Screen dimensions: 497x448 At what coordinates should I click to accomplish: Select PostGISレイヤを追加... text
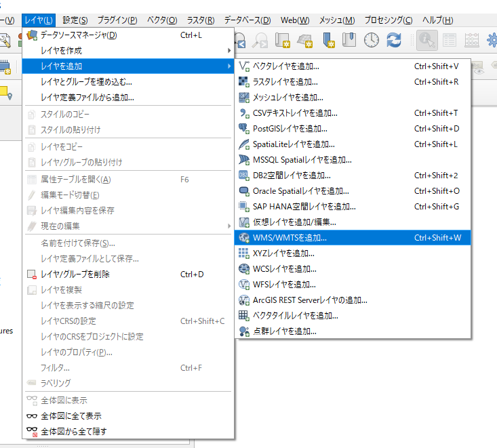click(290, 129)
